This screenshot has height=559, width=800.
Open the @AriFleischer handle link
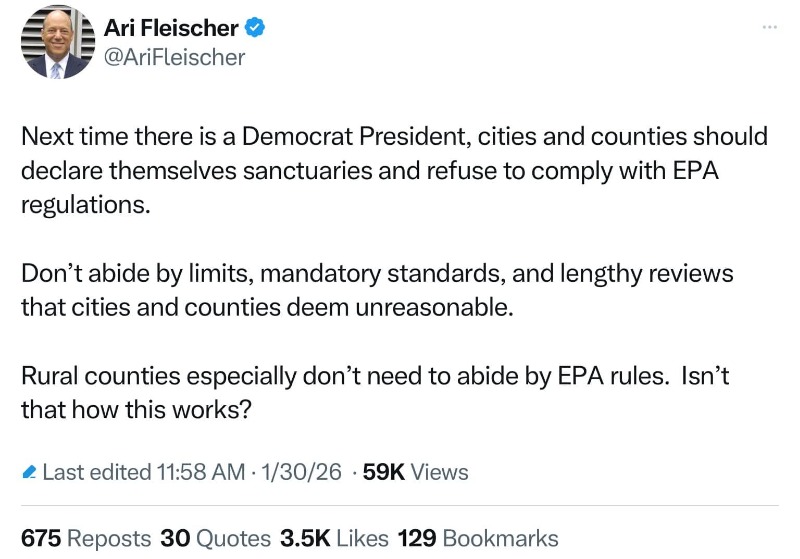pyautogui.click(x=174, y=58)
